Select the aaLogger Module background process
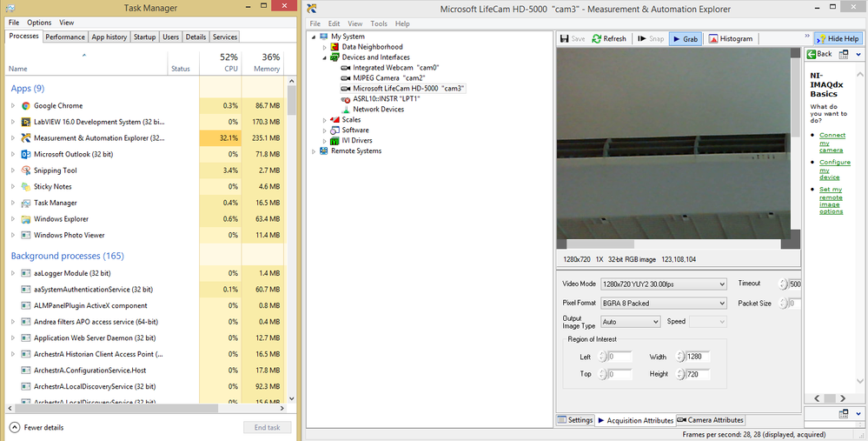Screen dimensions: 868x441 72,273
